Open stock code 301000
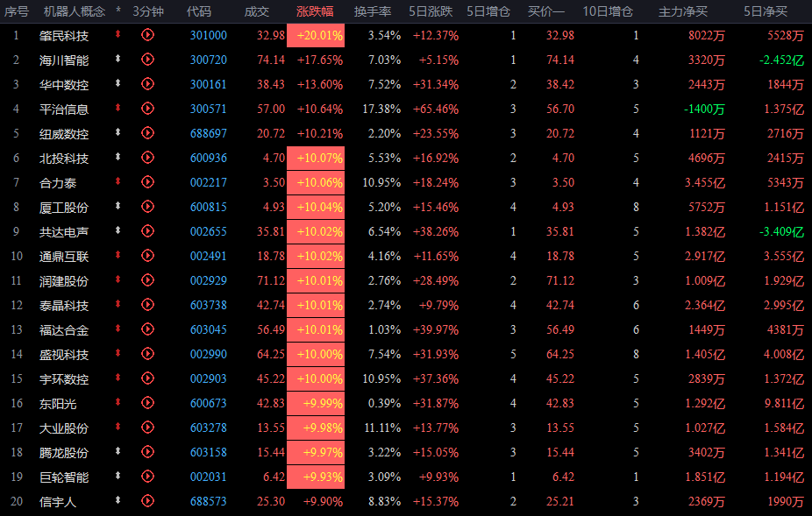The width and height of the screenshot is (812, 516). [209, 35]
